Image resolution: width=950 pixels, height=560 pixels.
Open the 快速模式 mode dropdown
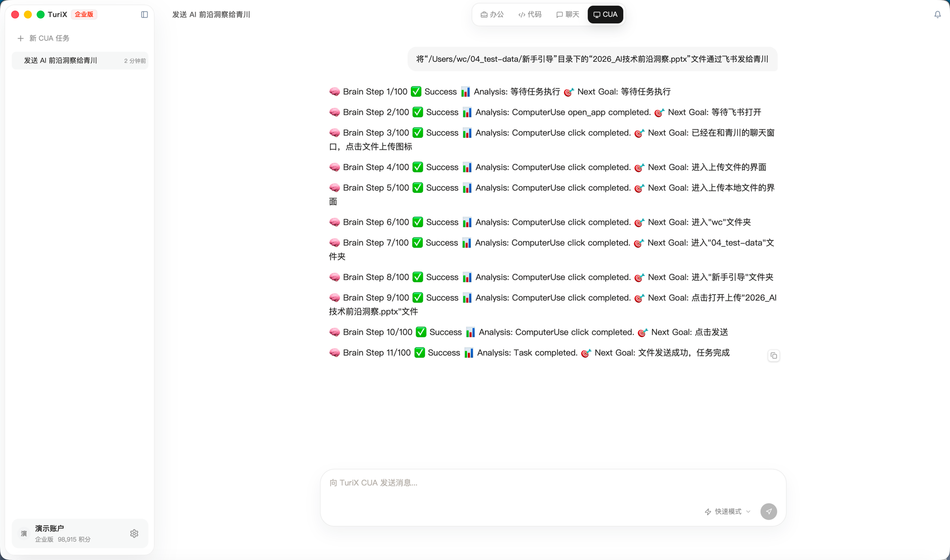[728, 512]
